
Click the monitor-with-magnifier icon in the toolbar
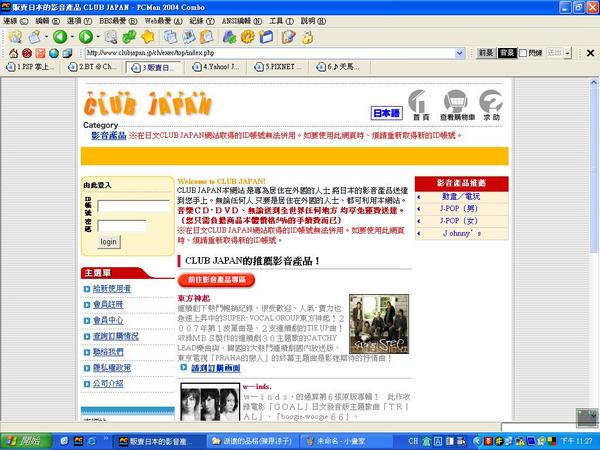[111, 37]
